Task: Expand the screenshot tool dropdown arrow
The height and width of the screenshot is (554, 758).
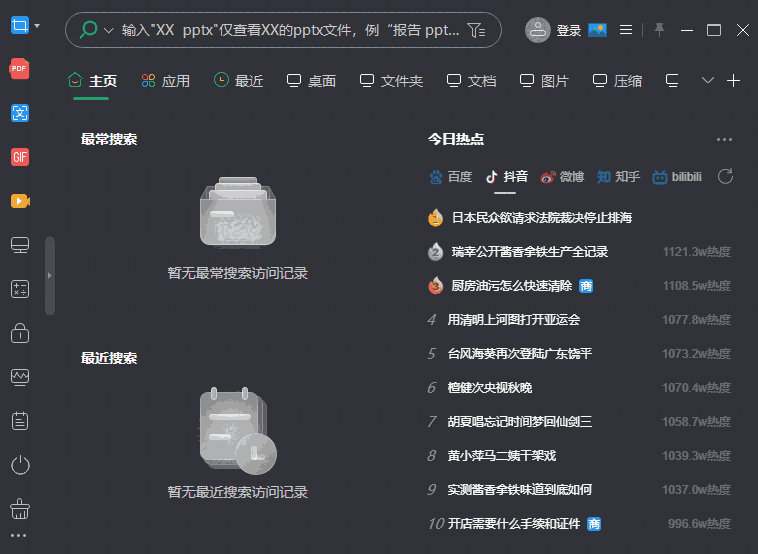Action: tap(37, 25)
